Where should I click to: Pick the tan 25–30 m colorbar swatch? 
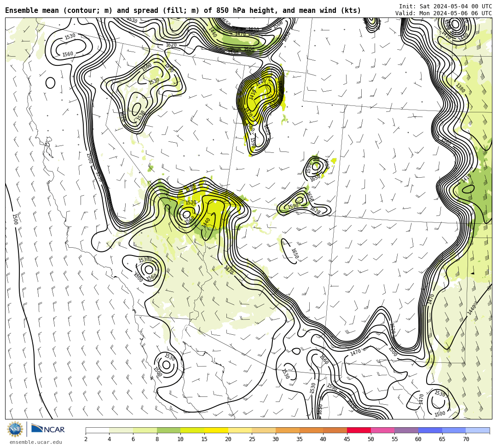coord(264,430)
